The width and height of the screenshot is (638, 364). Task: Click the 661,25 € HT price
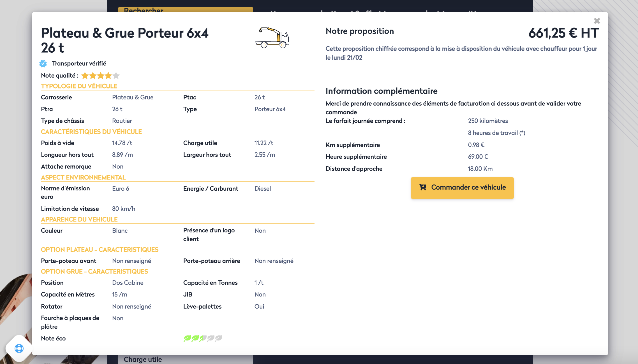pos(564,33)
